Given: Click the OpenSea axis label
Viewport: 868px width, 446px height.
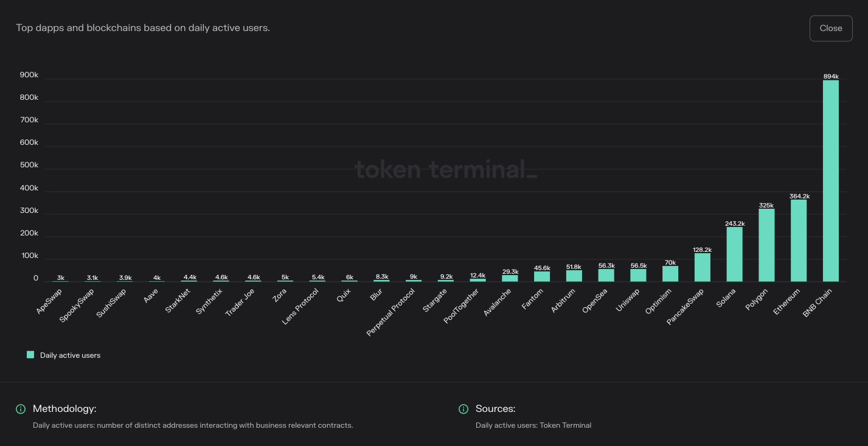Looking at the screenshot, I should coord(595,302).
